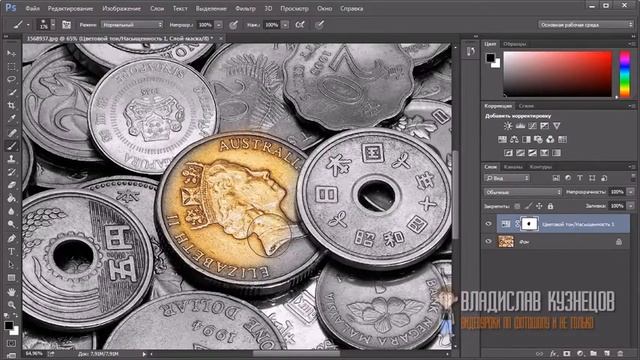Select the Crop tool

(x=11, y=105)
